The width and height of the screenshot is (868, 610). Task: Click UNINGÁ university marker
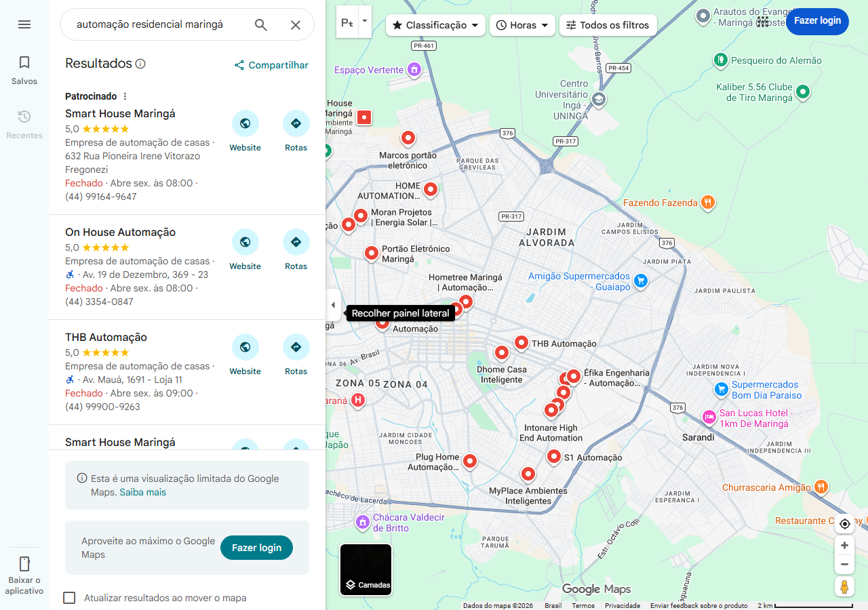pos(598,100)
